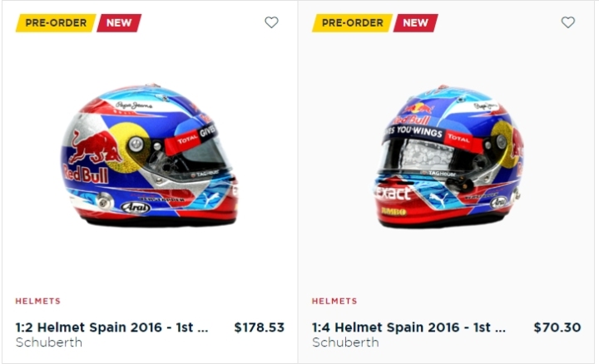
Task: Click Schuberth brand under the 1:4 helmet
Action: point(345,342)
